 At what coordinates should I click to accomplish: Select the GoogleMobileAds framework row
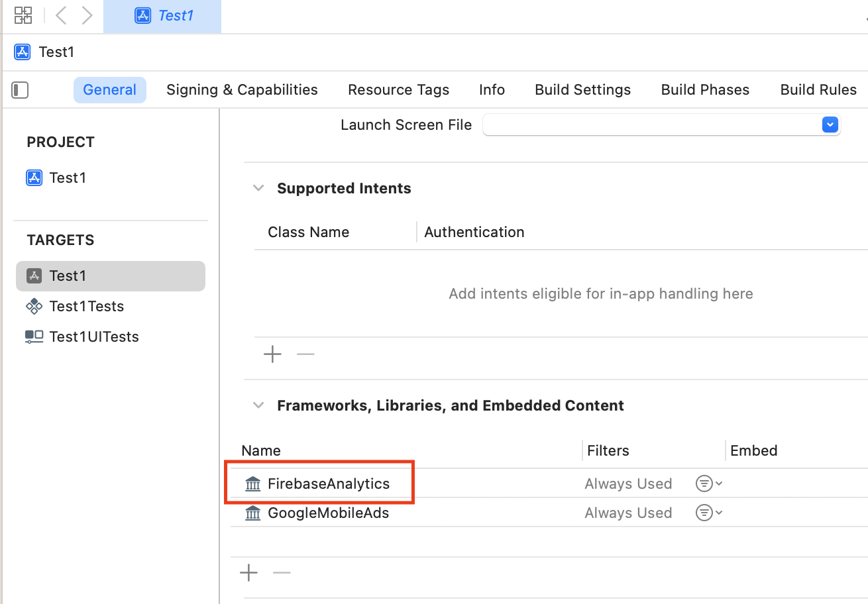(549, 513)
